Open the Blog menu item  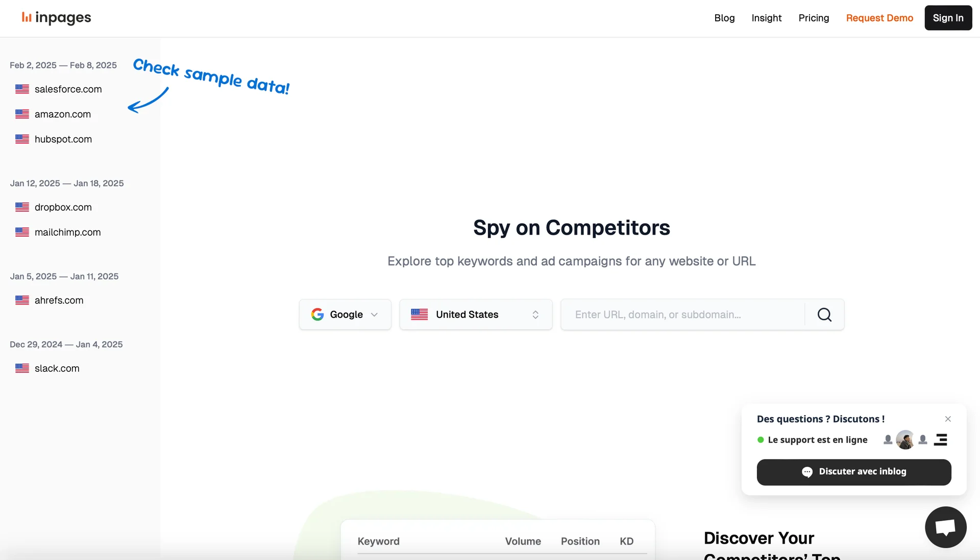pyautogui.click(x=724, y=18)
